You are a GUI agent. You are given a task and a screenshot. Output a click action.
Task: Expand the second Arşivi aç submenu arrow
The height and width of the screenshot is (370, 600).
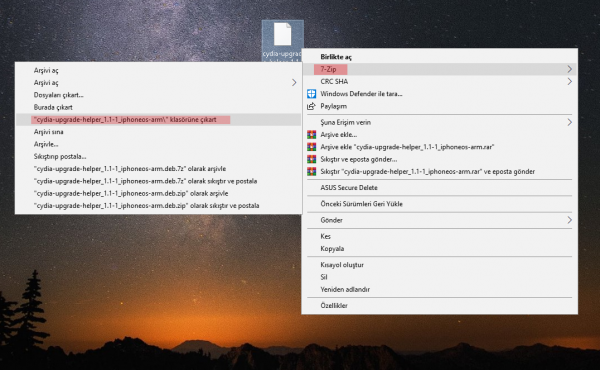point(294,83)
